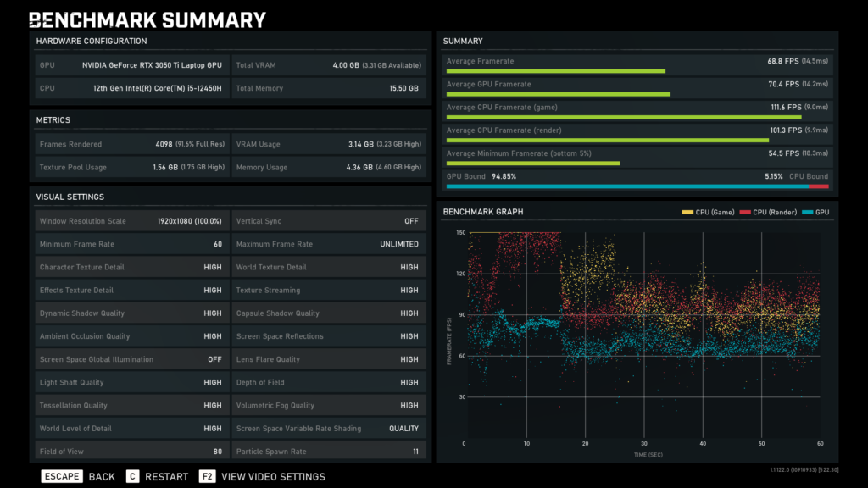Image resolution: width=868 pixels, height=488 pixels.
Task: Click the C key icon
Action: [x=132, y=476]
